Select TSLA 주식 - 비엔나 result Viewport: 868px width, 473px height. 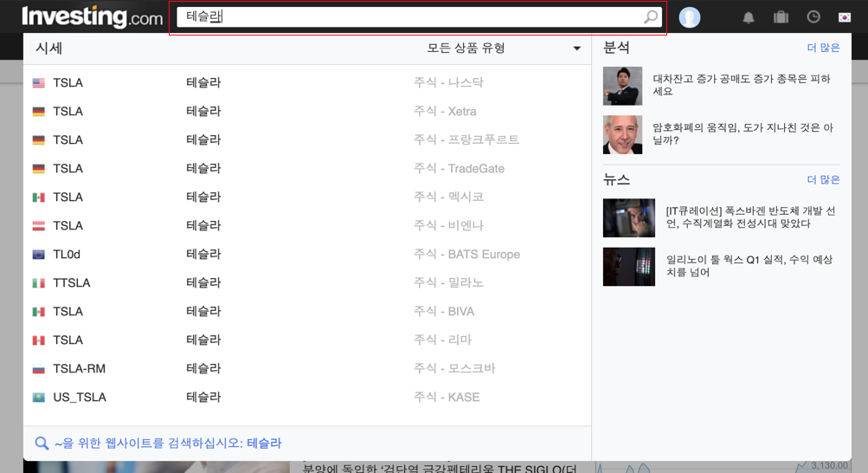pyautogui.click(x=307, y=225)
